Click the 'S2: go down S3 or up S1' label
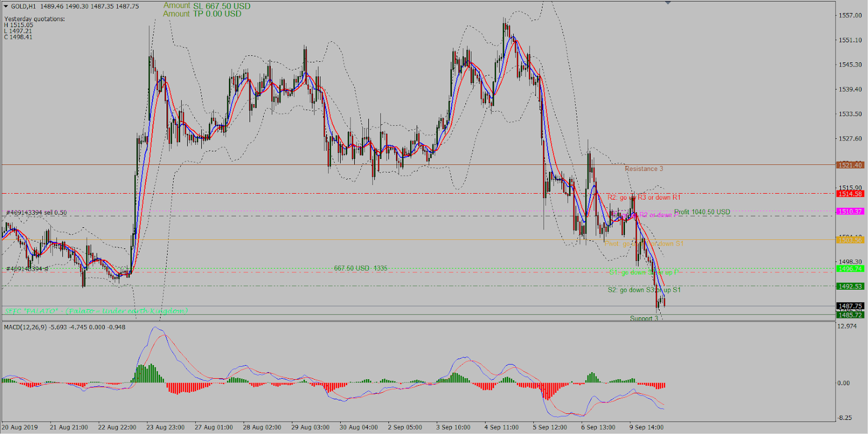Image resolution: width=868 pixels, height=434 pixels. 644,290
